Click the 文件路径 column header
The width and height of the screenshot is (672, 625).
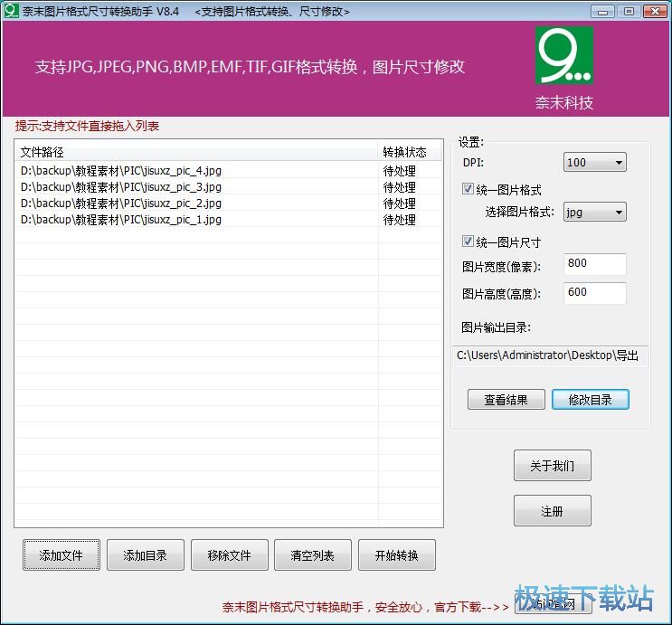pyautogui.click(x=196, y=152)
